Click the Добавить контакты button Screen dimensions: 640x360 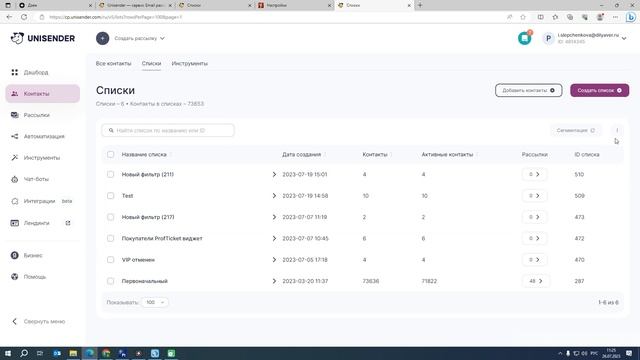pyautogui.click(x=529, y=90)
